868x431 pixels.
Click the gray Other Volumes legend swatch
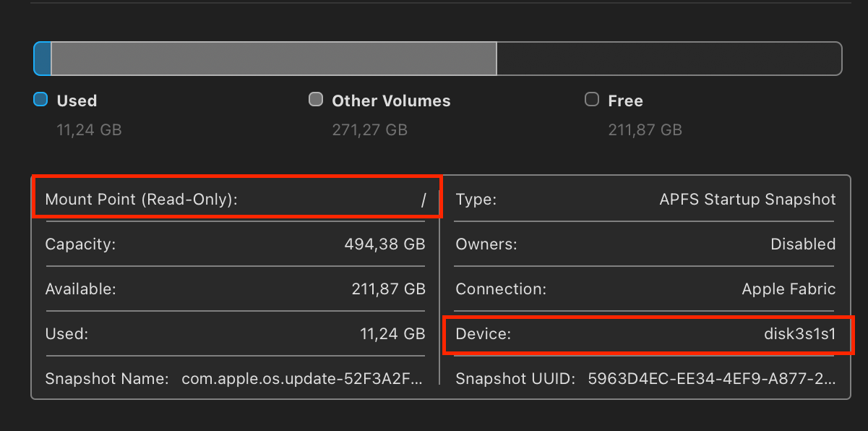(316, 100)
